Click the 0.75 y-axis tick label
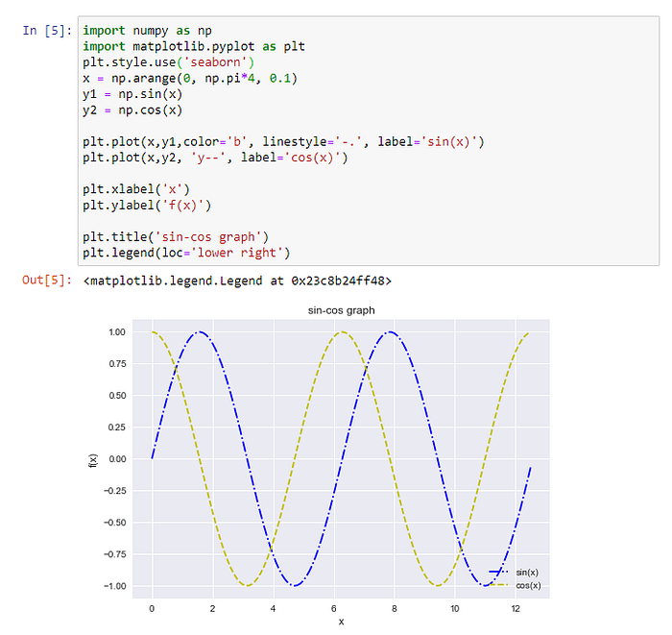The width and height of the screenshot is (672, 635). coord(117,363)
